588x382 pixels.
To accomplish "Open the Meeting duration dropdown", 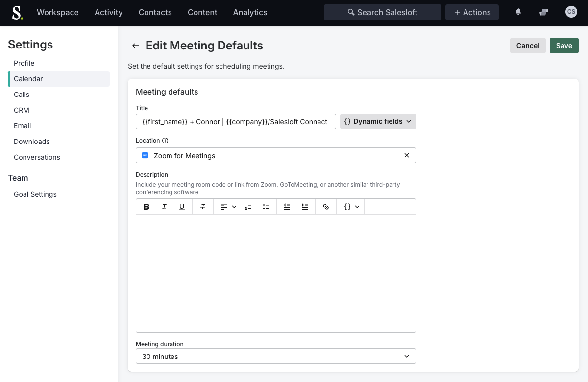I will [x=276, y=356].
